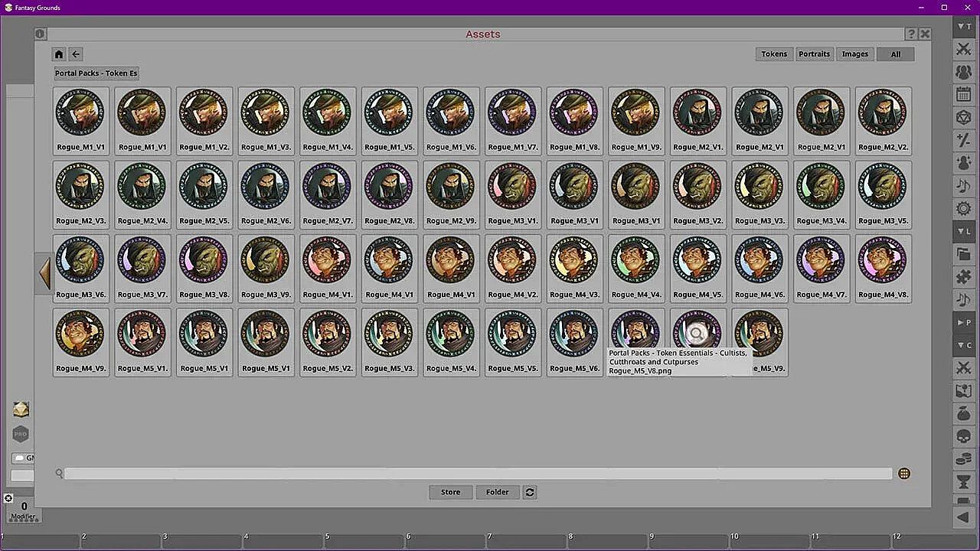Image resolution: width=980 pixels, height=551 pixels.
Task: Open the skull NPCs icon
Action: pos(964,436)
